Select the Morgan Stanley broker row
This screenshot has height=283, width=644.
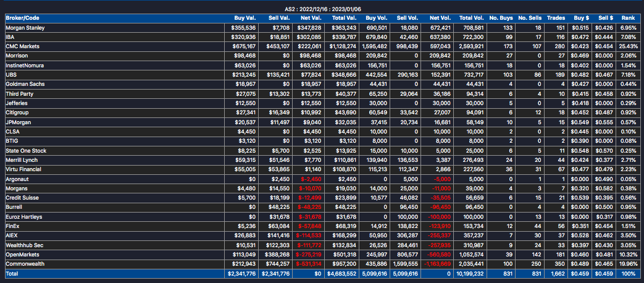pyautogui.click(x=322, y=28)
